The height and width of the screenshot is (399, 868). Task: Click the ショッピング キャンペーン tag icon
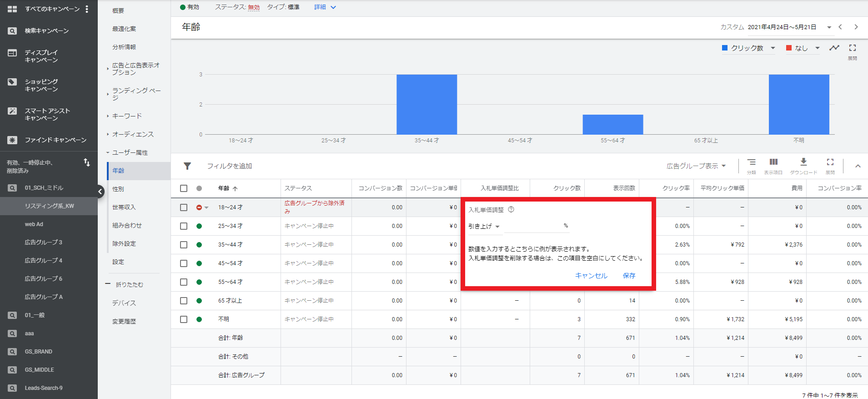pyautogui.click(x=12, y=82)
